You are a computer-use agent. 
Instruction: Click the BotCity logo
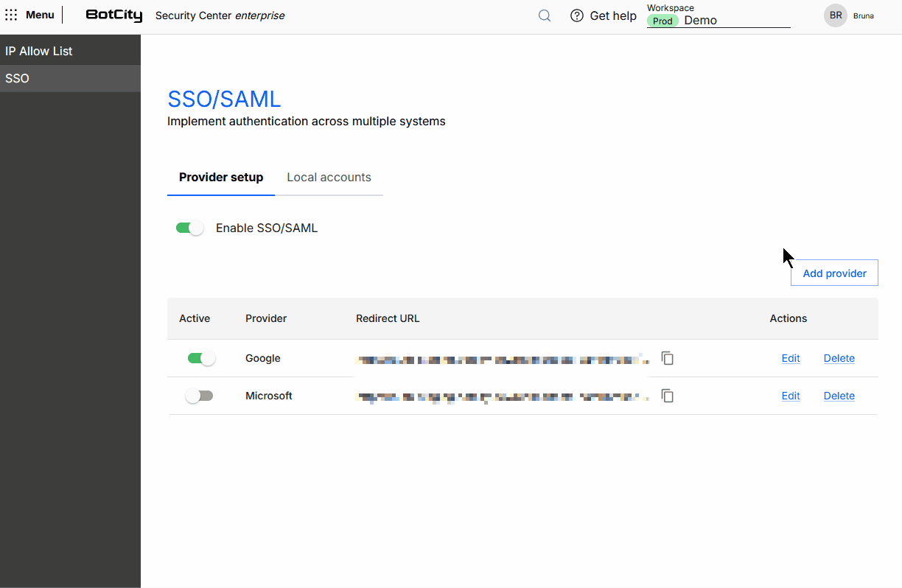pyautogui.click(x=114, y=15)
